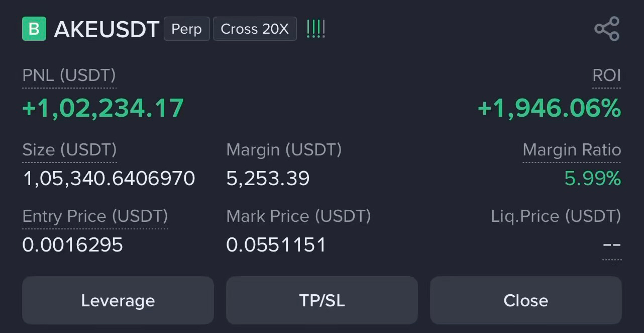
Task: Tap the PNL amount +1,02,234.17
Action: 103,108
